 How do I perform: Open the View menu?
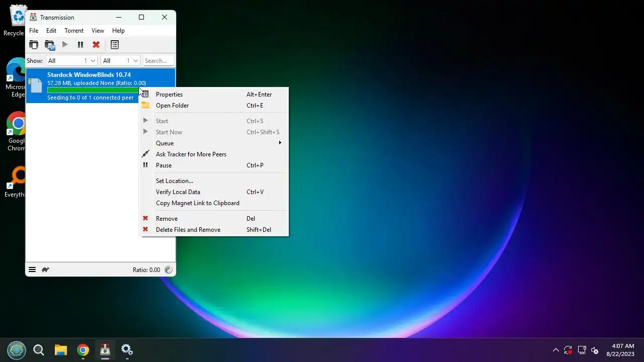98,31
